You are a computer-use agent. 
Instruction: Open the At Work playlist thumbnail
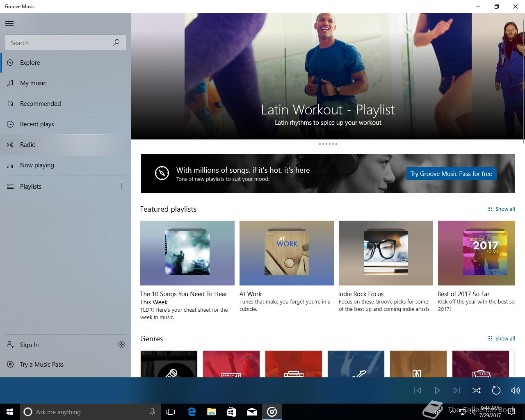coord(287,253)
